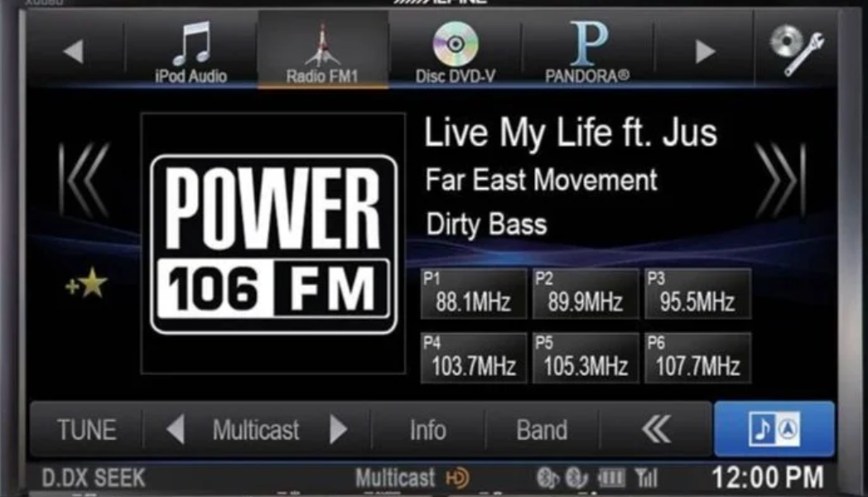Tap the signal strength status icon
Viewport: 868px width, 497px height.
pyautogui.click(x=646, y=478)
